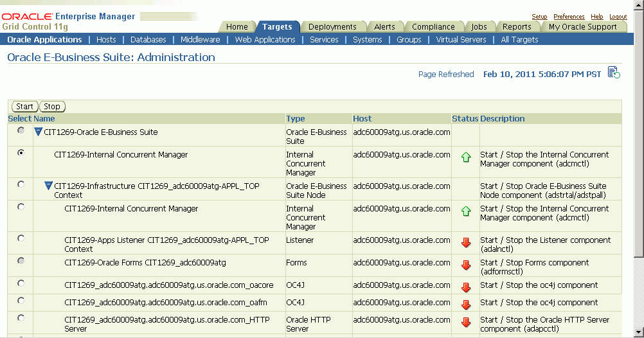Image resolution: width=644 pixels, height=338 pixels.
Task: Open the Home tab
Action: tap(237, 27)
